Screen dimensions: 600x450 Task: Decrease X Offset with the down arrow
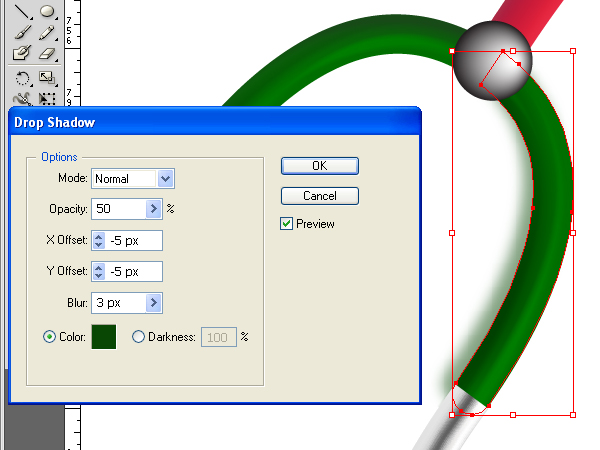coord(99,245)
